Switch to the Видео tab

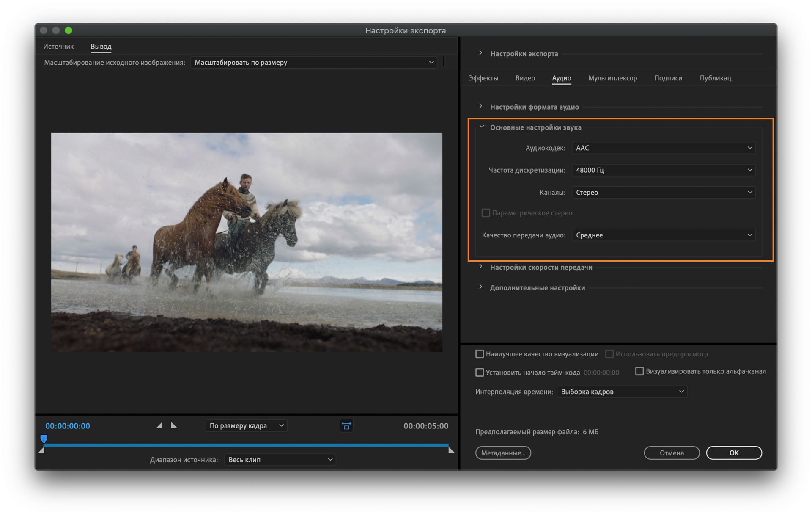tap(525, 78)
